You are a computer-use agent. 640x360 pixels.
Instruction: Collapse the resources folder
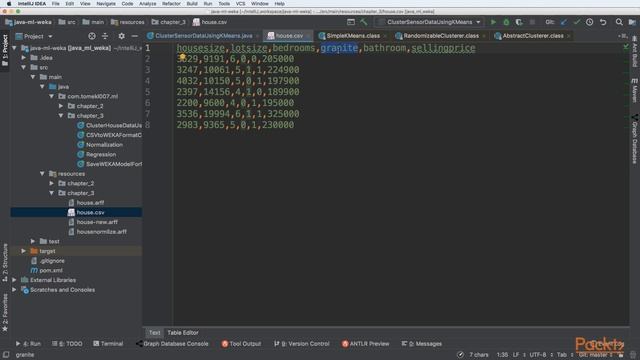pos(42,174)
